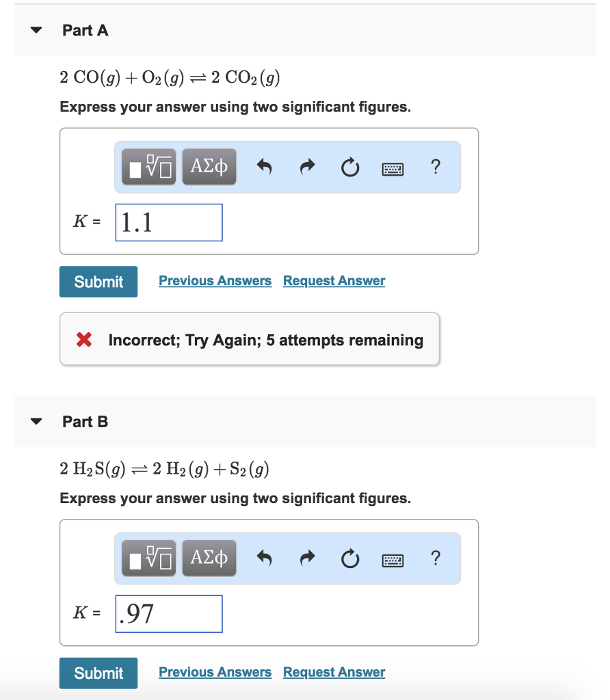Click the Part A header label

pyautogui.click(x=85, y=30)
